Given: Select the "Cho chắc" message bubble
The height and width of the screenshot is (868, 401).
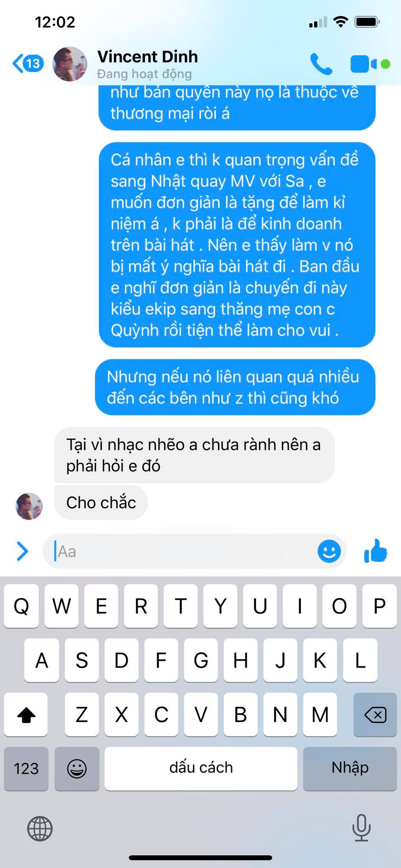Looking at the screenshot, I should tap(101, 503).
